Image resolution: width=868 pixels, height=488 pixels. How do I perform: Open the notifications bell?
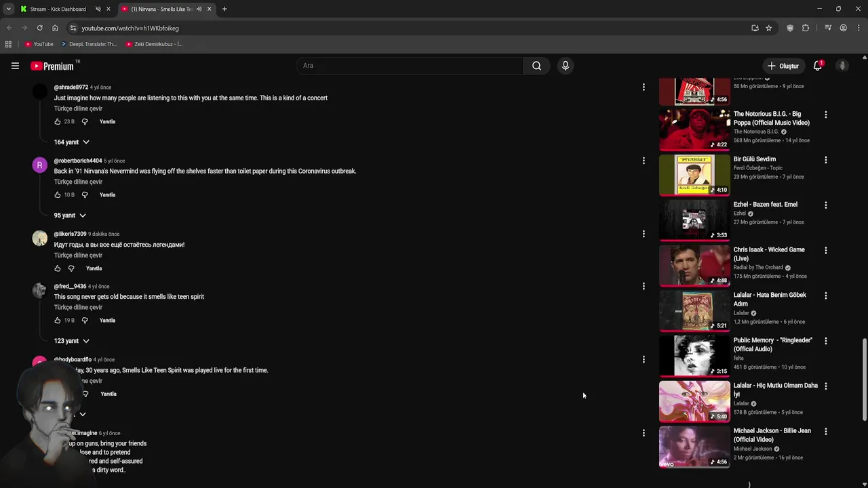pos(818,66)
